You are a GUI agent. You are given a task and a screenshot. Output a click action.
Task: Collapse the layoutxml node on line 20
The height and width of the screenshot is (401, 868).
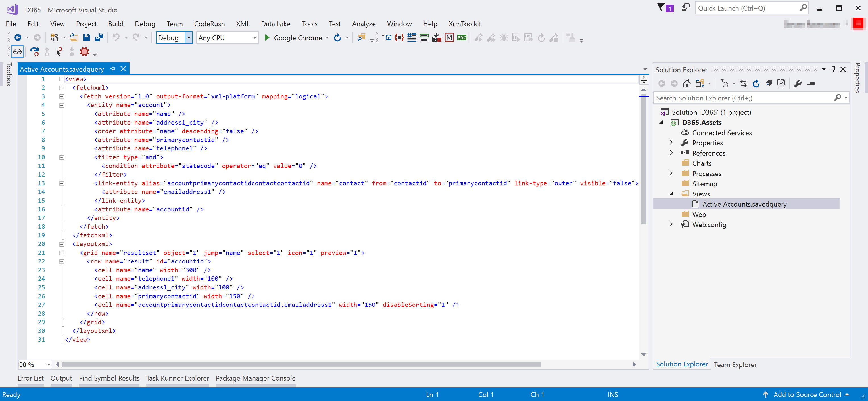pyautogui.click(x=62, y=244)
